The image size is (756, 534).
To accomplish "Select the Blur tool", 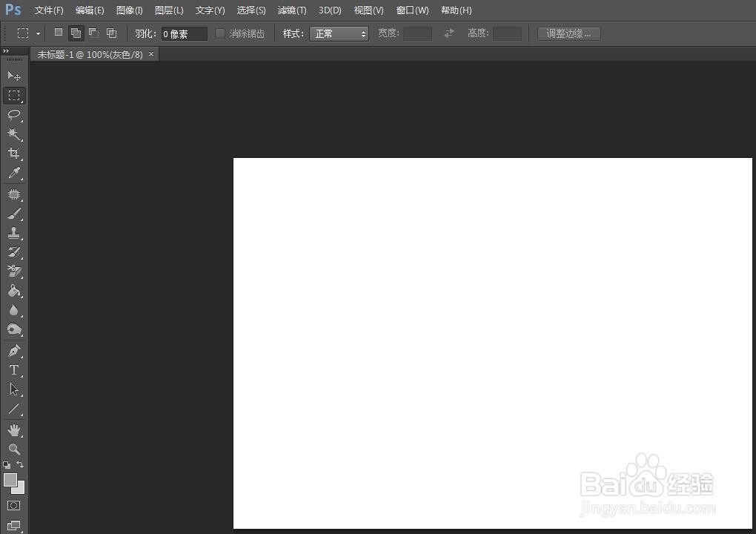I will [14, 310].
